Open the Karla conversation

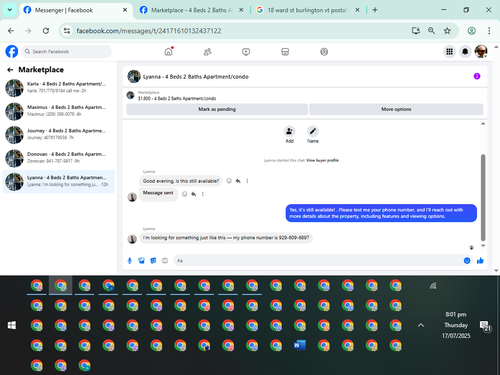pos(58,88)
